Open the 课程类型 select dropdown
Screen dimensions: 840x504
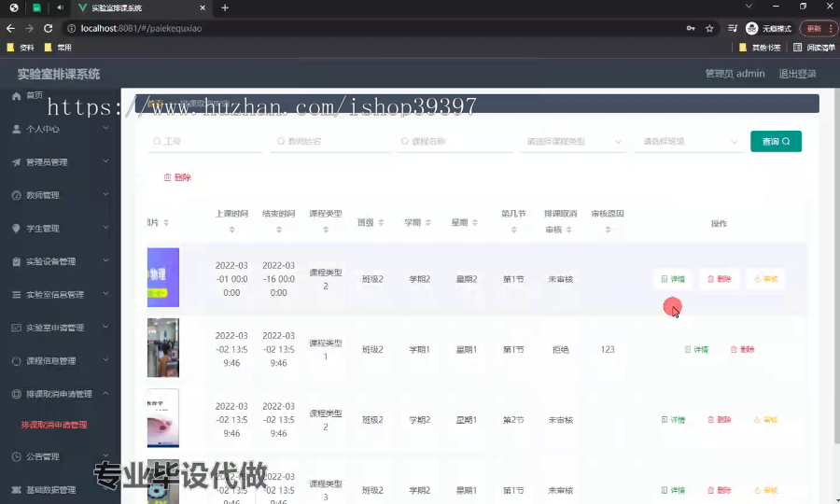coord(573,141)
